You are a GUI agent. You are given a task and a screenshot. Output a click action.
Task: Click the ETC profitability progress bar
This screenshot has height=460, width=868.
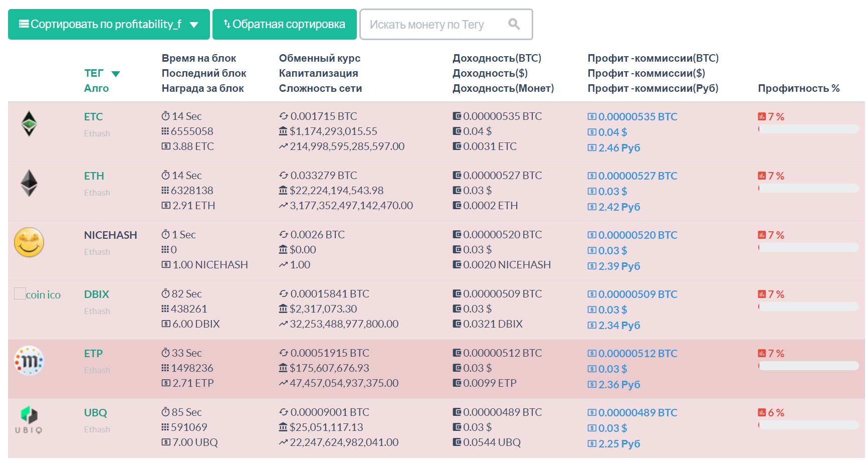tap(808, 129)
